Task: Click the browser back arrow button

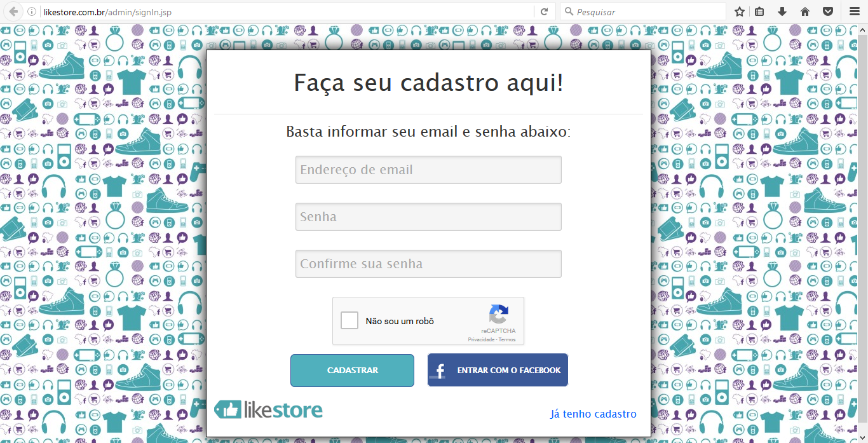Action: pos(13,11)
